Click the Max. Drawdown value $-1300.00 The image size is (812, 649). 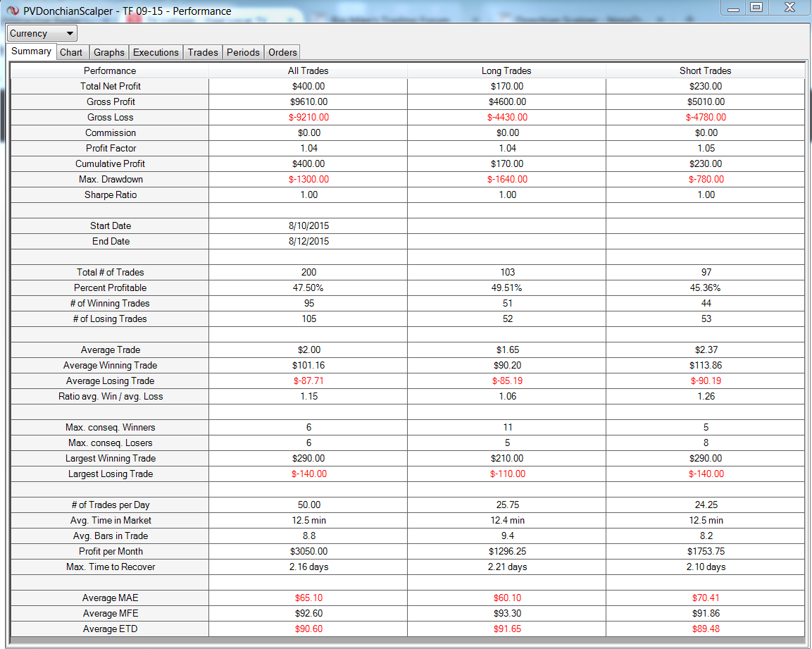[308, 180]
